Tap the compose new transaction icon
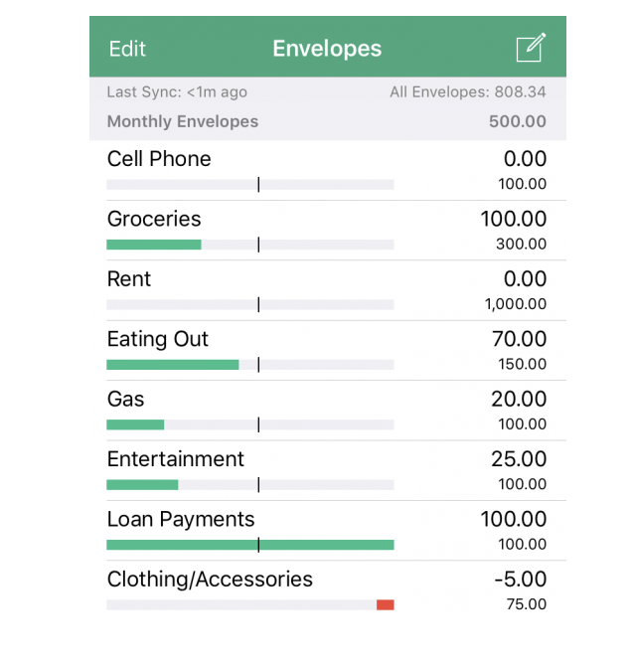The image size is (634, 672). [x=531, y=48]
